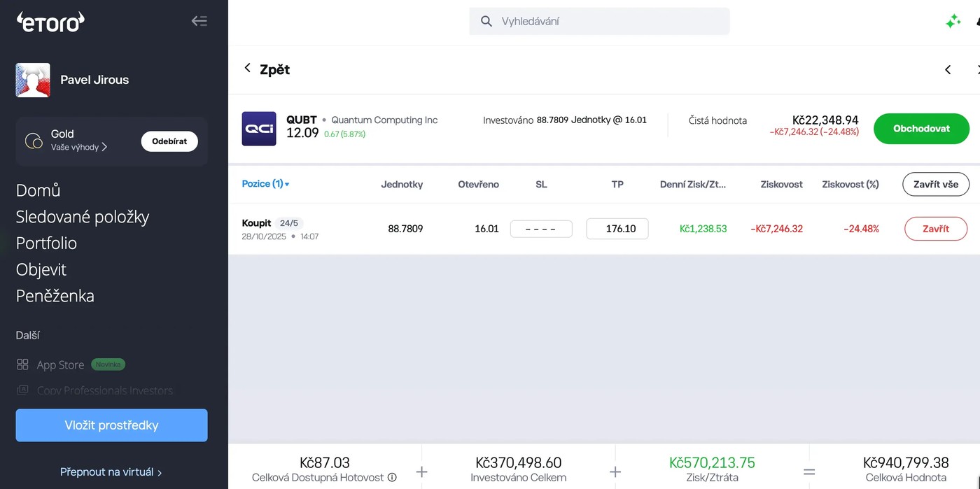Edit take profit field 176.10

617,229
